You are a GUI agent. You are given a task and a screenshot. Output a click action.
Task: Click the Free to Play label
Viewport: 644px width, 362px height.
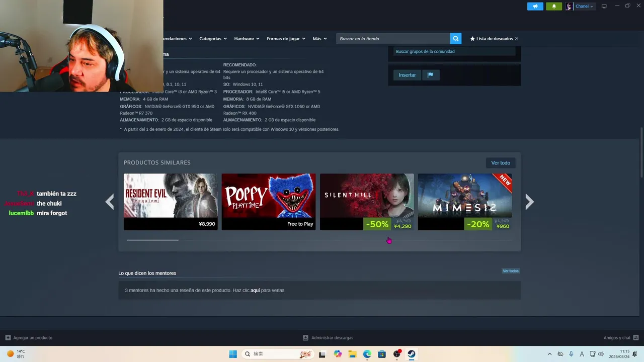300,224
